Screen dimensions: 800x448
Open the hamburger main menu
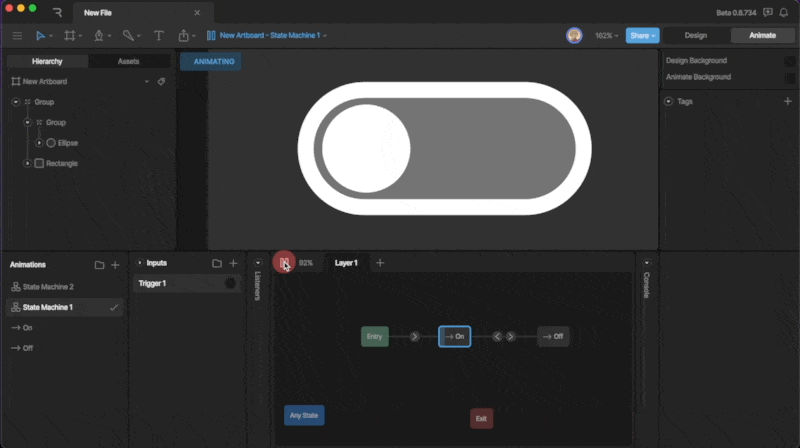[17, 35]
